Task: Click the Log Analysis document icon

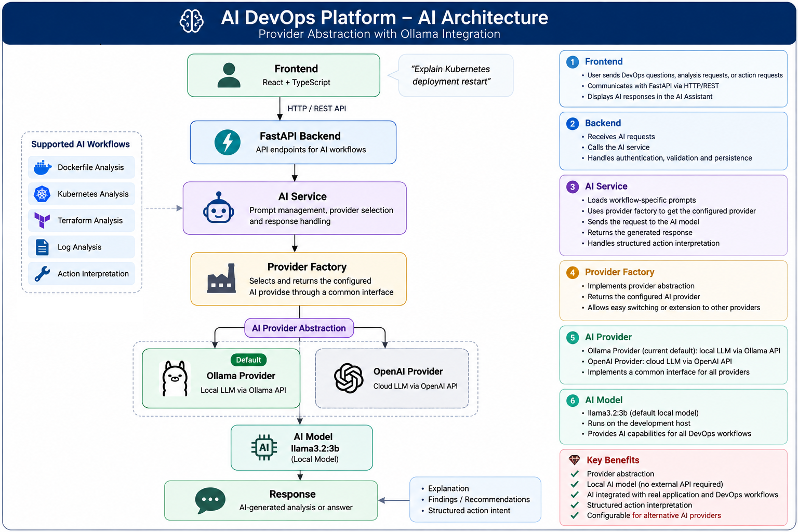Action: [42, 247]
